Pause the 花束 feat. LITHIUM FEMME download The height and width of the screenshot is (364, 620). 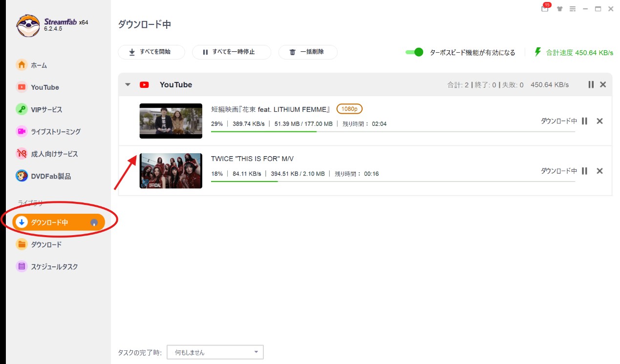(584, 121)
